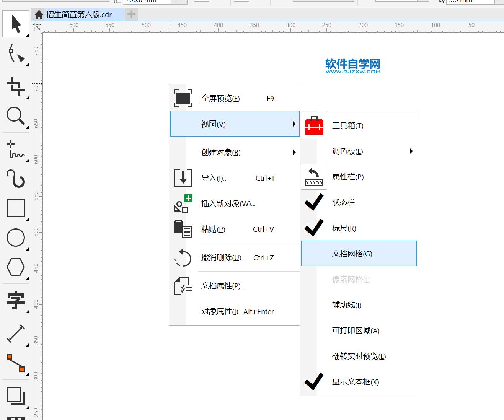Toggle the 状态栏 status bar checkmark
This screenshot has height=420, width=504.
(x=314, y=202)
